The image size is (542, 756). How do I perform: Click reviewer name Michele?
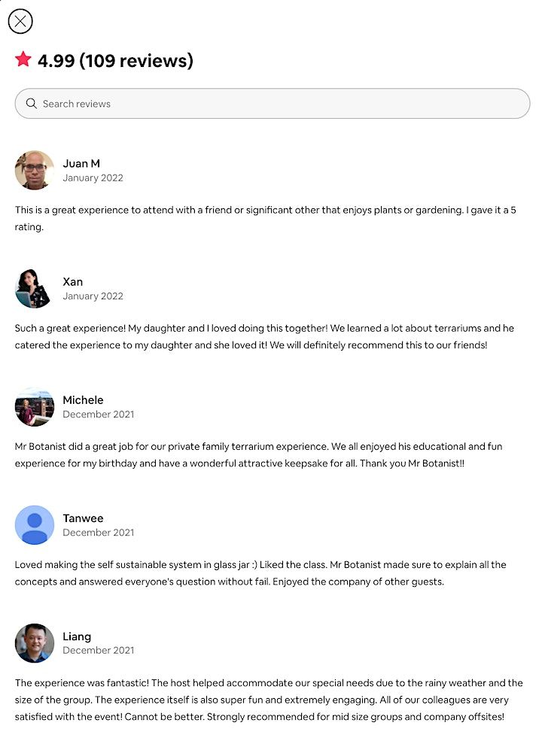pos(83,399)
